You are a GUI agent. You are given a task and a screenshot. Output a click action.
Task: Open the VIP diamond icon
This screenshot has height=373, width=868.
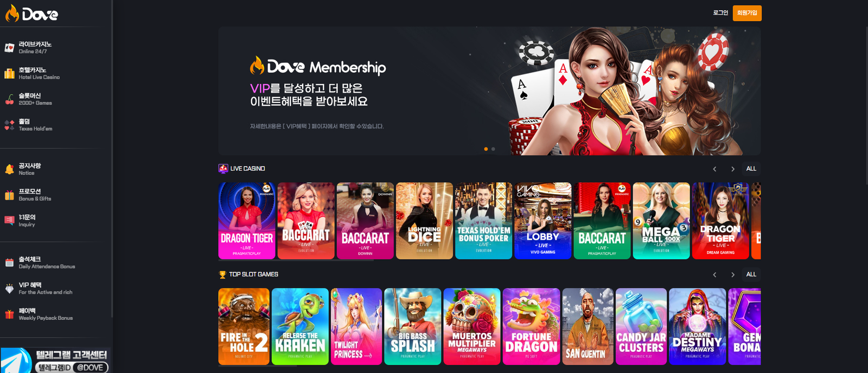(9, 288)
